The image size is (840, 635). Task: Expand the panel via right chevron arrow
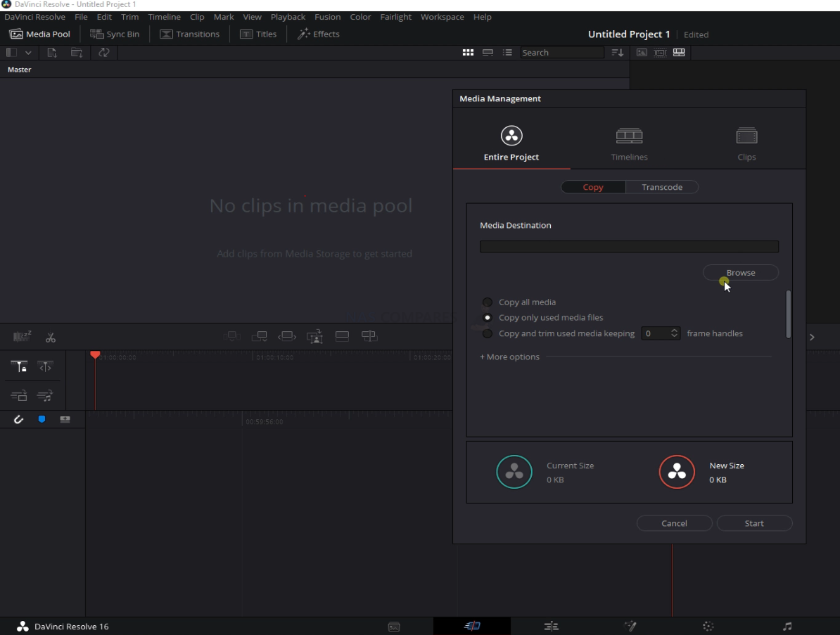click(x=812, y=337)
